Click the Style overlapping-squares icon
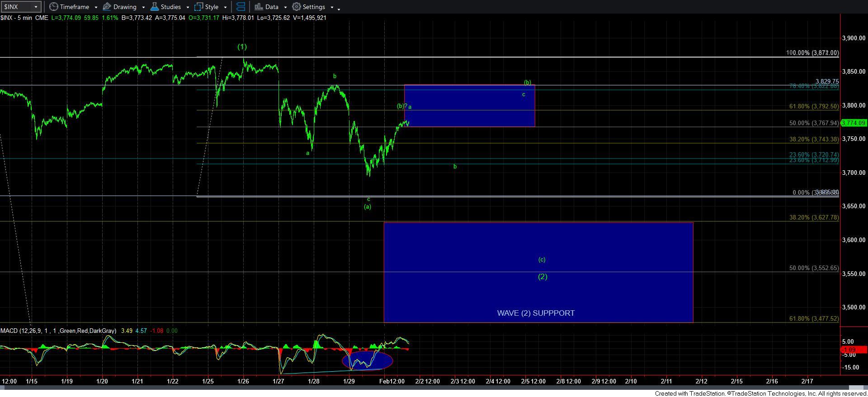The width and height of the screenshot is (868, 397). (x=198, y=7)
